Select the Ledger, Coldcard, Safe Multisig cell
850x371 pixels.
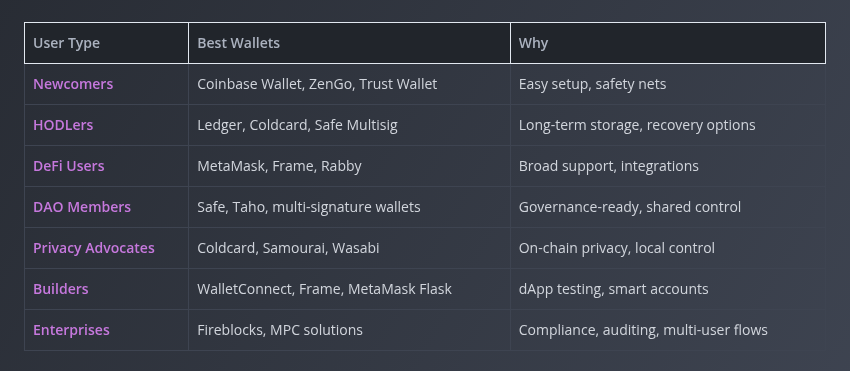pos(349,125)
